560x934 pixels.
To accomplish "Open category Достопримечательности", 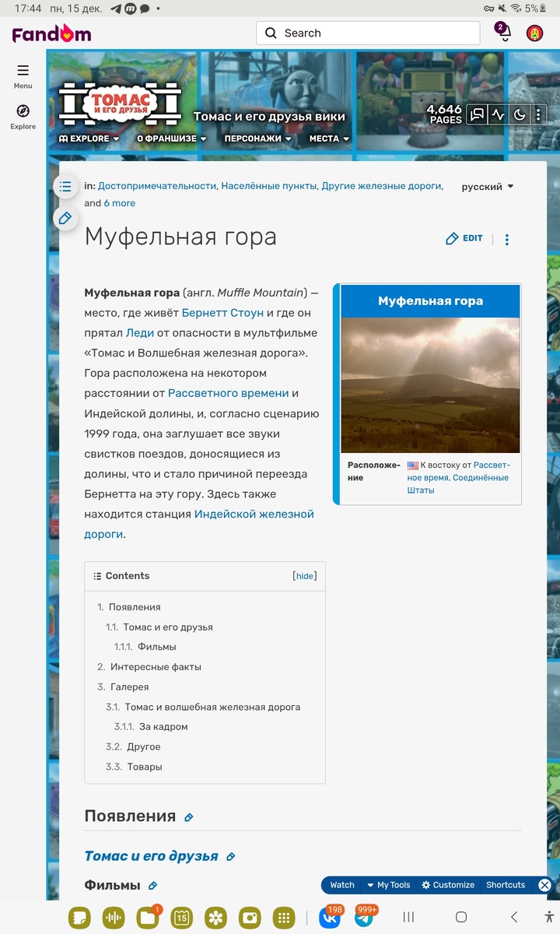I will 157,186.
